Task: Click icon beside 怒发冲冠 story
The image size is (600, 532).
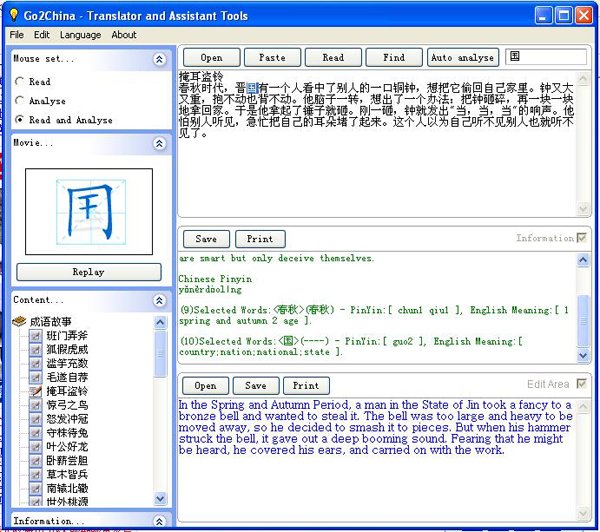Action: click(35, 419)
